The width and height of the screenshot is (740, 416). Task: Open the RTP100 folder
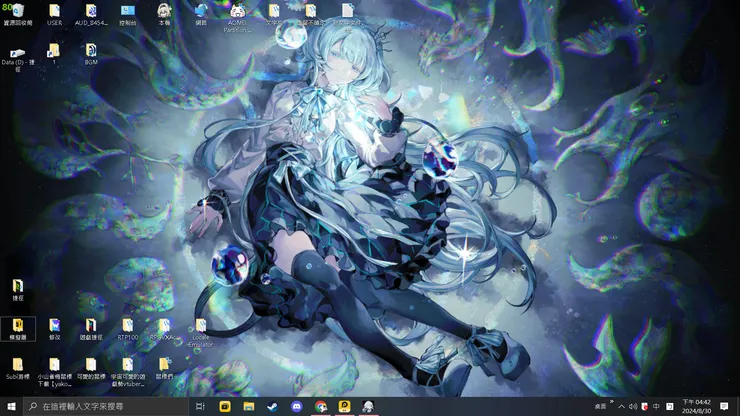(128, 329)
